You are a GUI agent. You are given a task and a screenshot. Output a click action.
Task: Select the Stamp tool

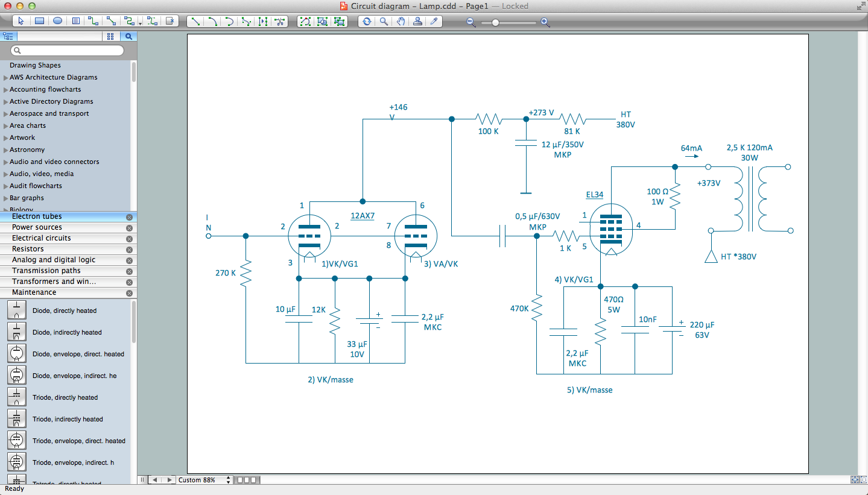click(417, 21)
